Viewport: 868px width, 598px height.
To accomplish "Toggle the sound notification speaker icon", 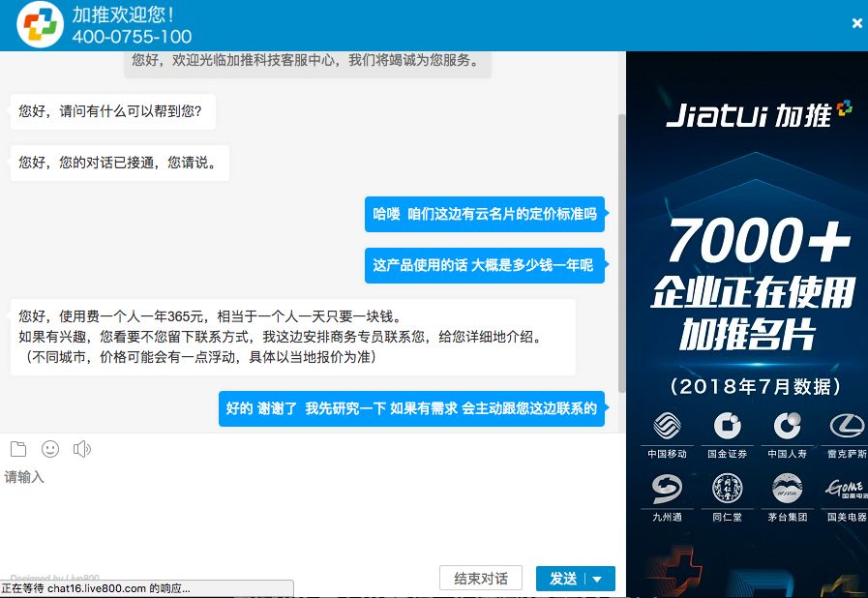I will (x=82, y=449).
